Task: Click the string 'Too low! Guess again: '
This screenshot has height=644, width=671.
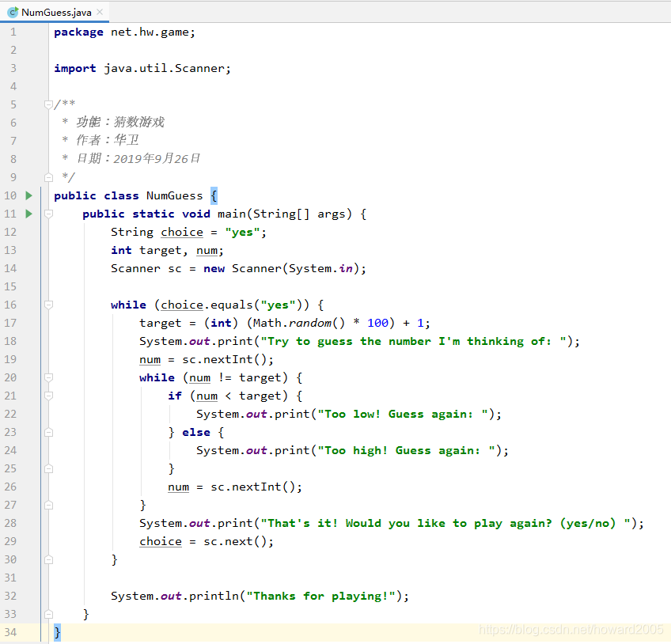Action: coord(403,415)
